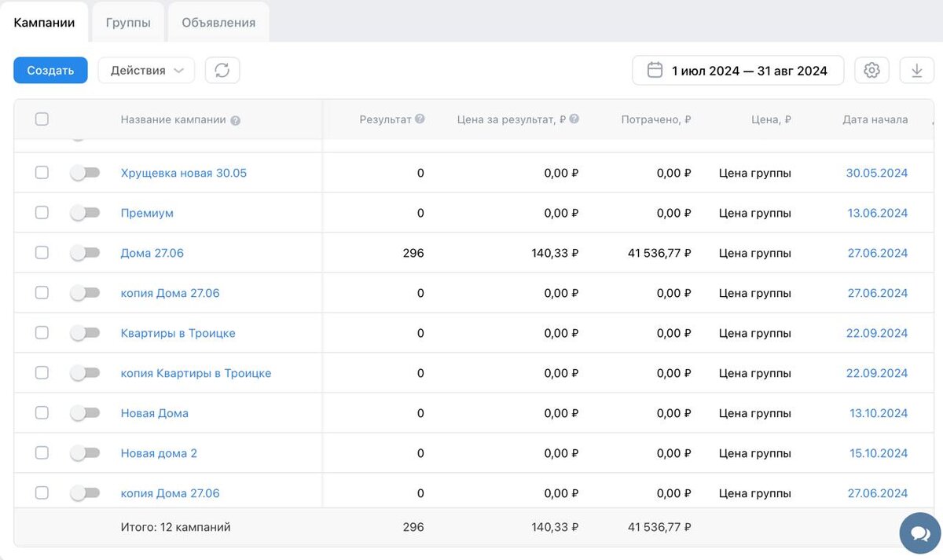Screen dimensions: 943x560
Task: Click the refresh icon button
Action: point(222,71)
